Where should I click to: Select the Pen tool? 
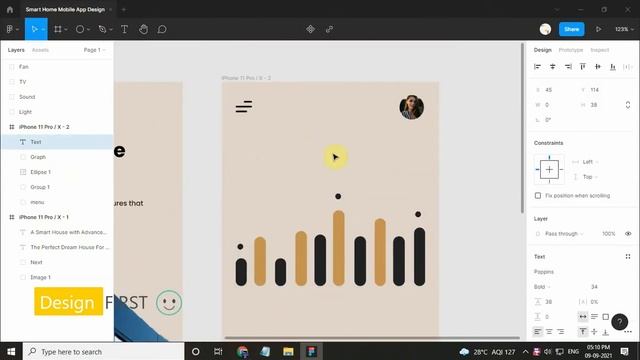[102, 29]
